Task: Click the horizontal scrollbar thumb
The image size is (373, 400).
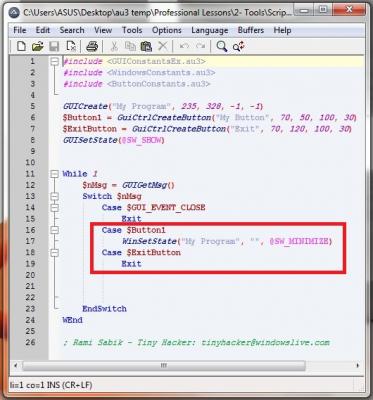Action: [163, 365]
